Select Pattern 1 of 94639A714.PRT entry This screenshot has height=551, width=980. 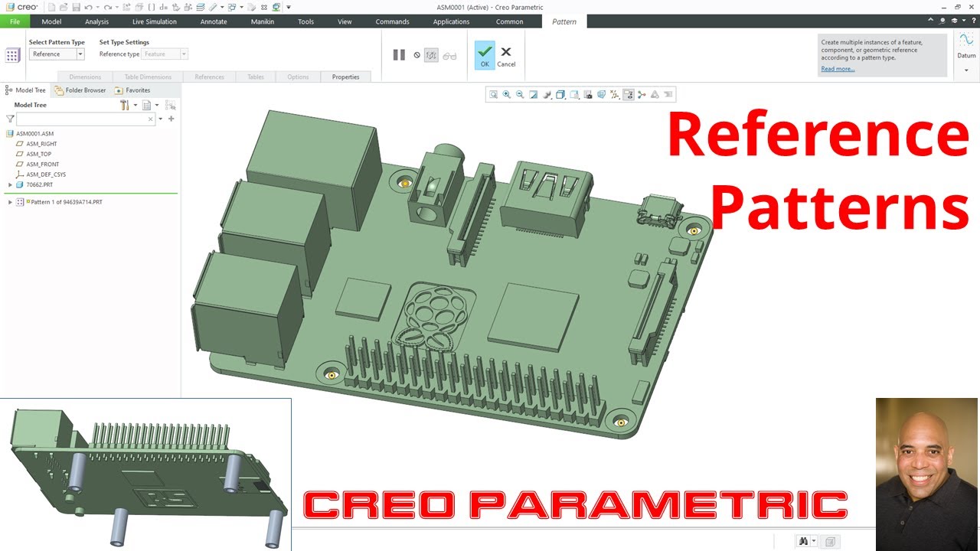coord(66,202)
